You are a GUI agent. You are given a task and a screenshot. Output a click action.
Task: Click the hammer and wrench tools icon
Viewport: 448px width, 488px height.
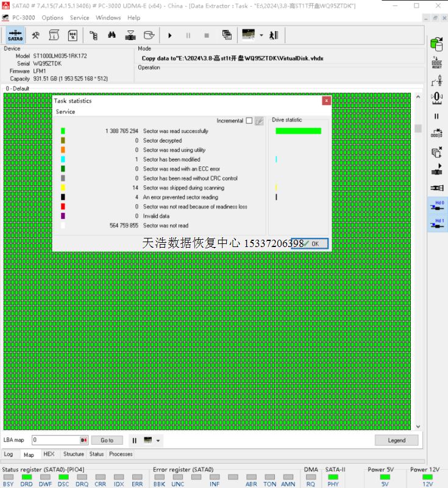coord(36,35)
